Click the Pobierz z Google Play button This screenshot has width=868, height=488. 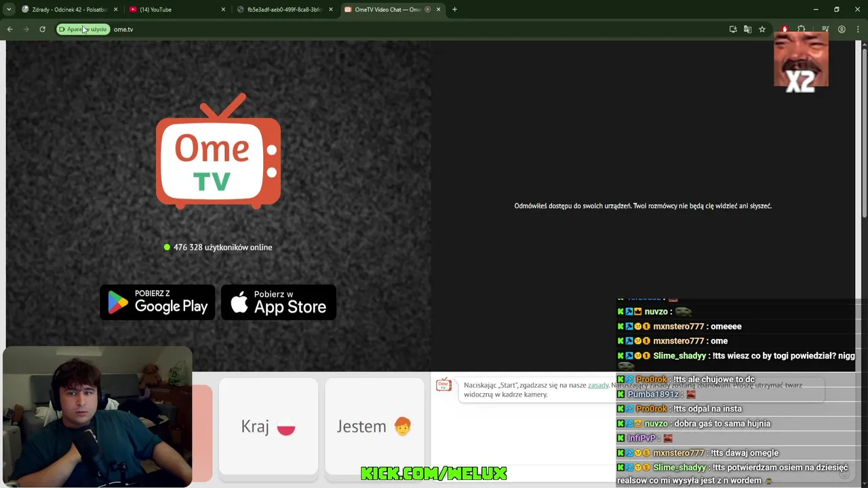coord(157,302)
